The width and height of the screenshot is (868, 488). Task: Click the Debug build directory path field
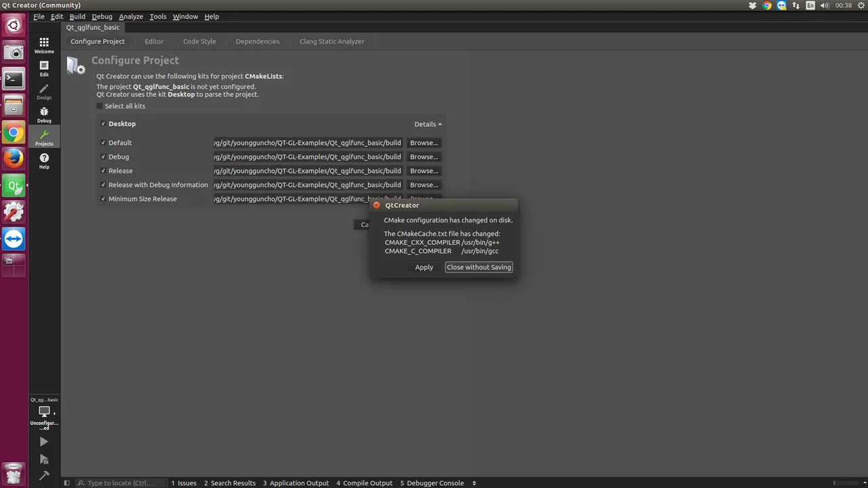click(308, 157)
